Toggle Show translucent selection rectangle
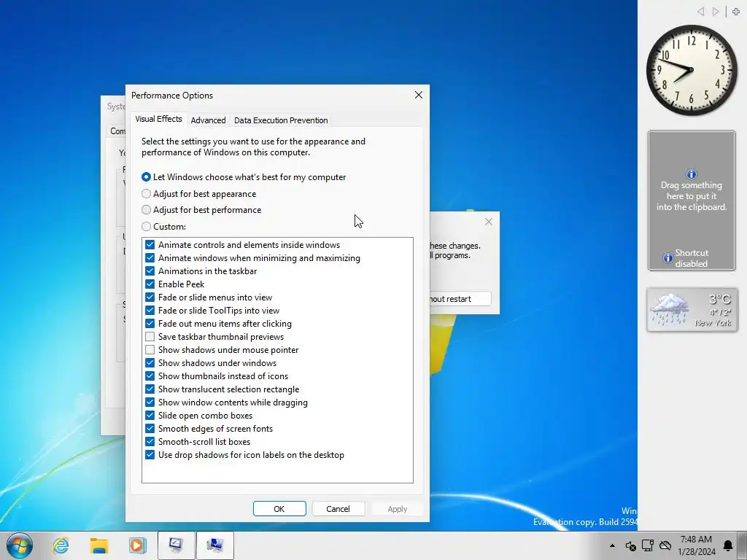 click(150, 389)
